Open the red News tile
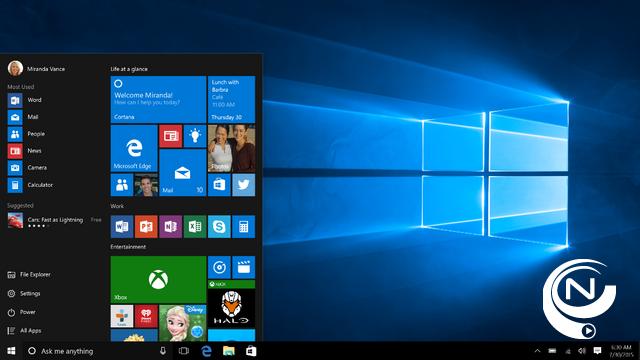The image size is (640, 360). [x=171, y=136]
